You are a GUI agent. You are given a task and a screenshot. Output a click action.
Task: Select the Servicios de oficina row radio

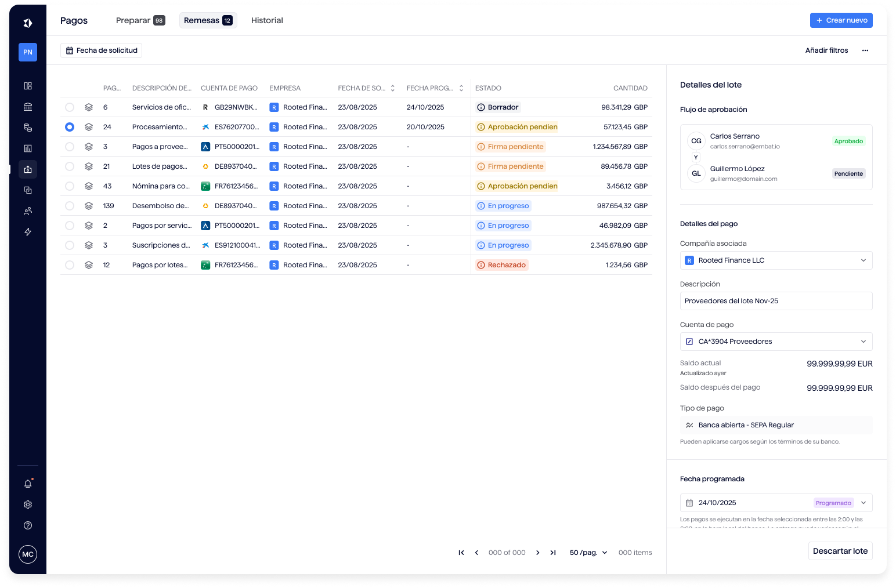[x=70, y=107]
